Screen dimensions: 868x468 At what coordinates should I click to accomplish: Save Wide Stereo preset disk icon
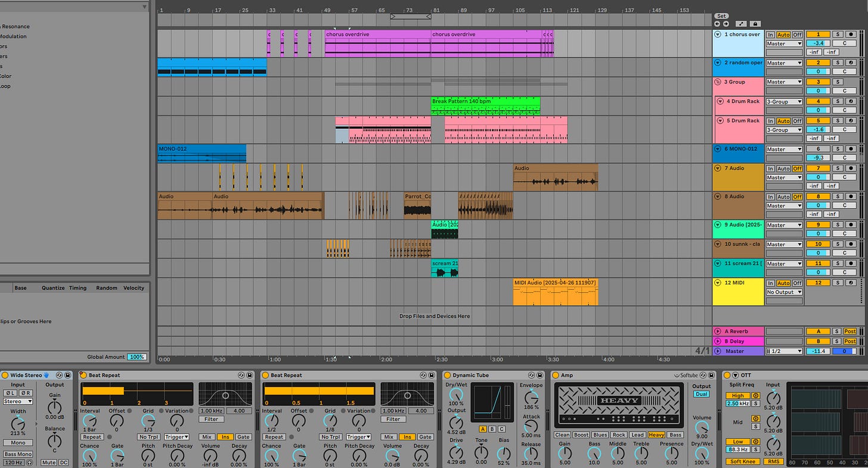(68, 375)
